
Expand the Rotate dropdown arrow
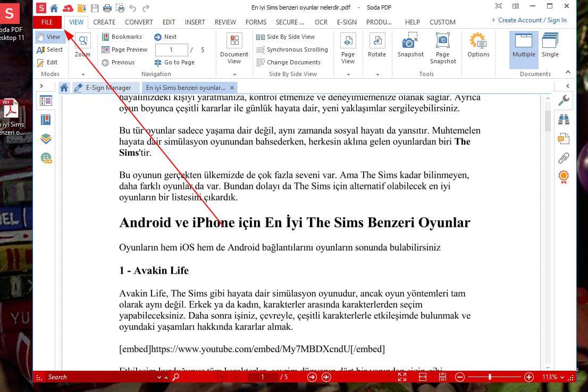(377, 74)
